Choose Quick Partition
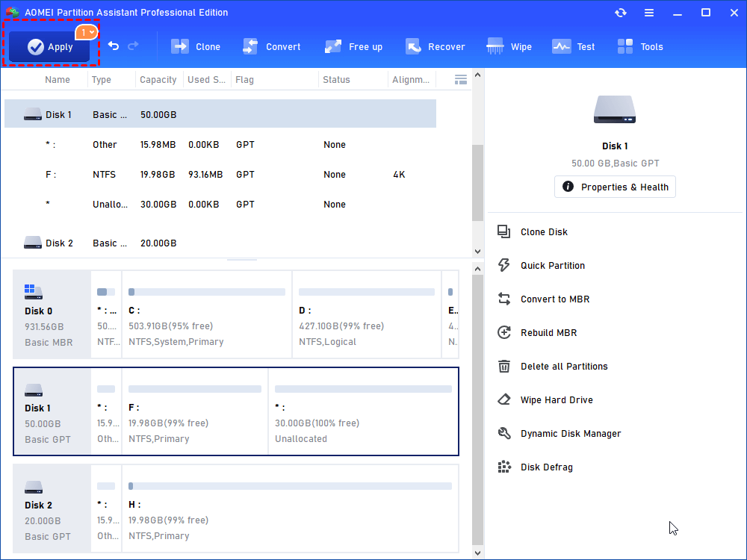This screenshot has height=560, width=747. pos(553,265)
